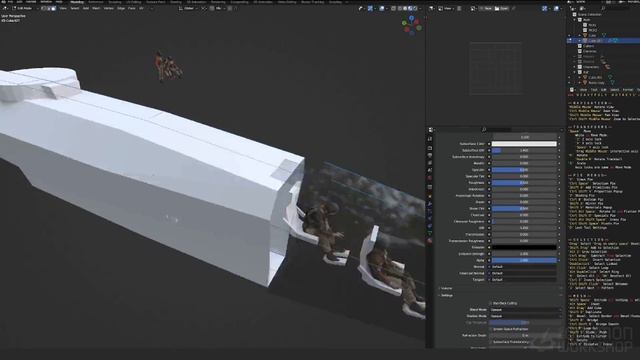Click the New image button in image editor
The width and height of the screenshot is (640, 360).
click(486, 8)
